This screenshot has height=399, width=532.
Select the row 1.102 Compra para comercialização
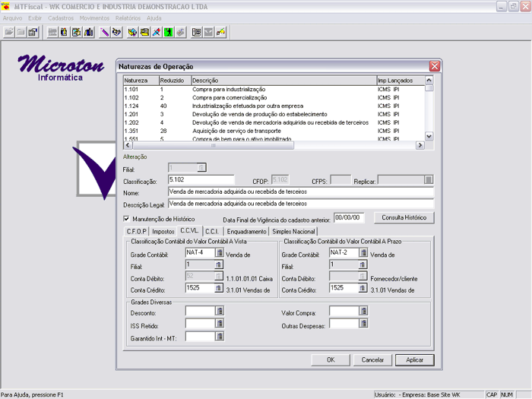click(228, 97)
